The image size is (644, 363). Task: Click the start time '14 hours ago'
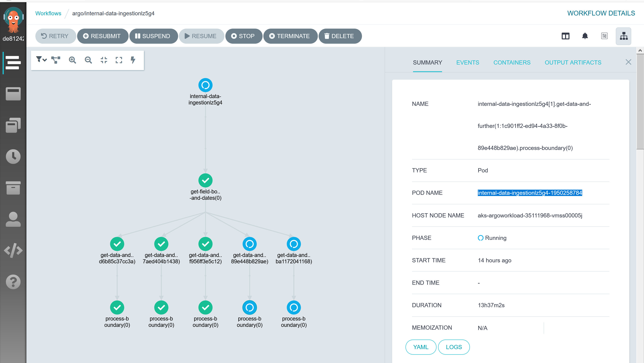[494, 260]
